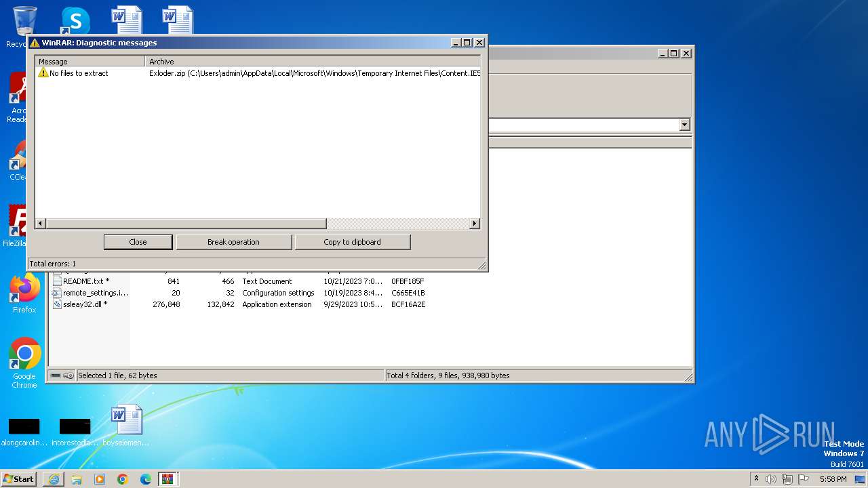Close the Diagnostic messages window with X

point(479,43)
